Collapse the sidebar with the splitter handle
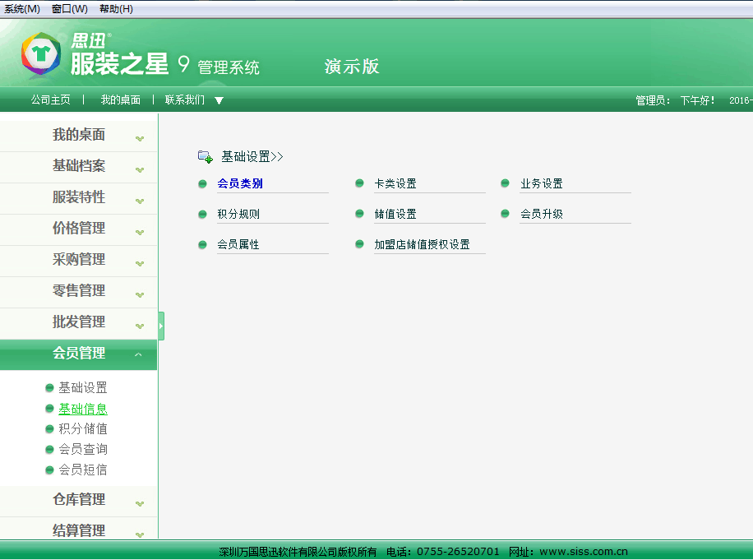Image resolution: width=753 pixels, height=560 pixels. click(161, 326)
